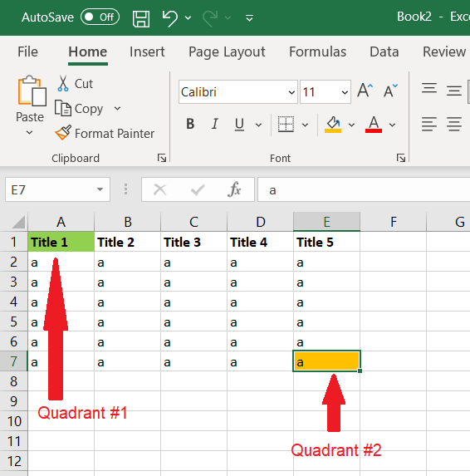This screenshot has height=476, width=470.
Task: Open the Formulas tab
Action: (x=317, y=52)
